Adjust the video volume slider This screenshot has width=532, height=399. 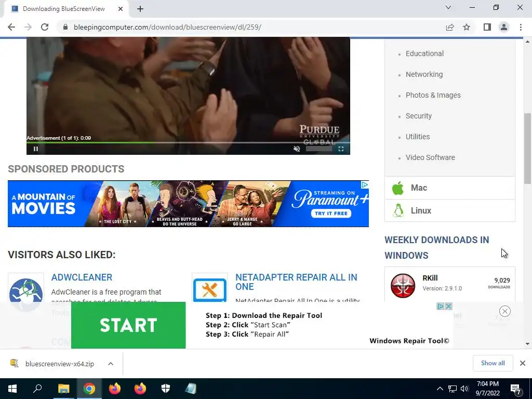[319, 149]
